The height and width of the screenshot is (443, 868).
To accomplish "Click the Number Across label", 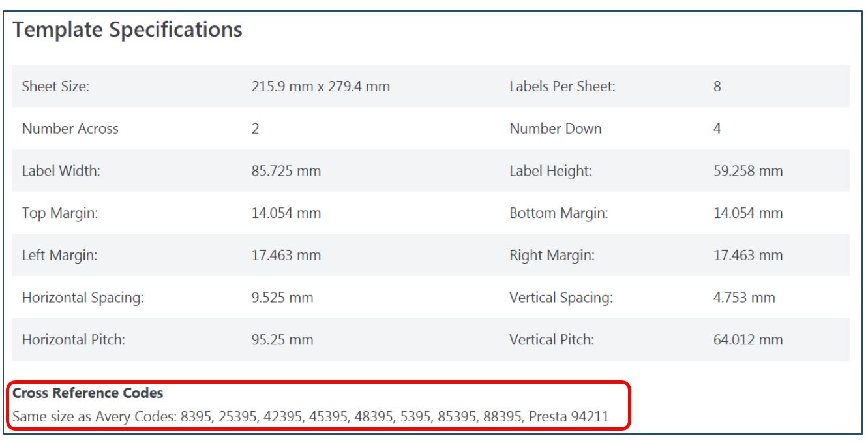I will click(x=70, y=129).
